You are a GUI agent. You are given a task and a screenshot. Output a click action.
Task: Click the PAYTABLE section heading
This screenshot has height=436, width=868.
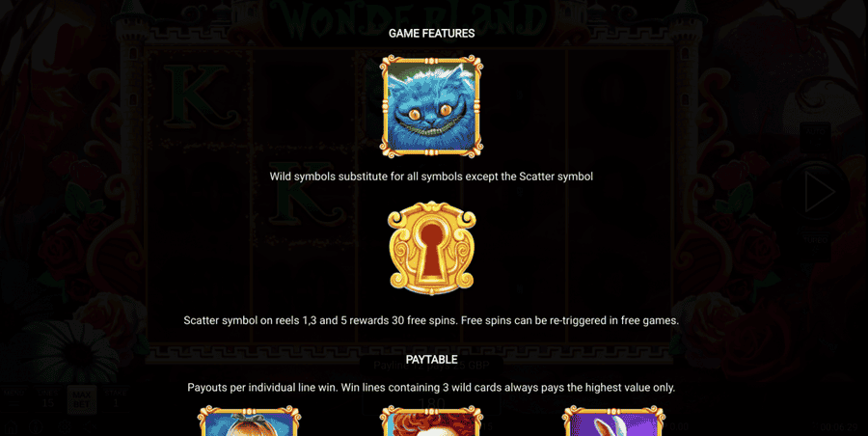coord(431,360)
